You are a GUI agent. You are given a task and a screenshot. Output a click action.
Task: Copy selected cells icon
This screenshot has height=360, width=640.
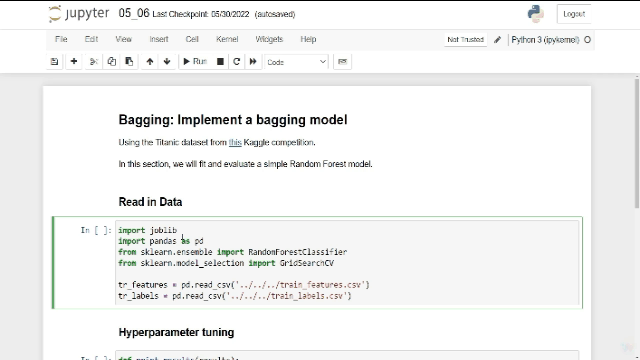coord(111,62)
